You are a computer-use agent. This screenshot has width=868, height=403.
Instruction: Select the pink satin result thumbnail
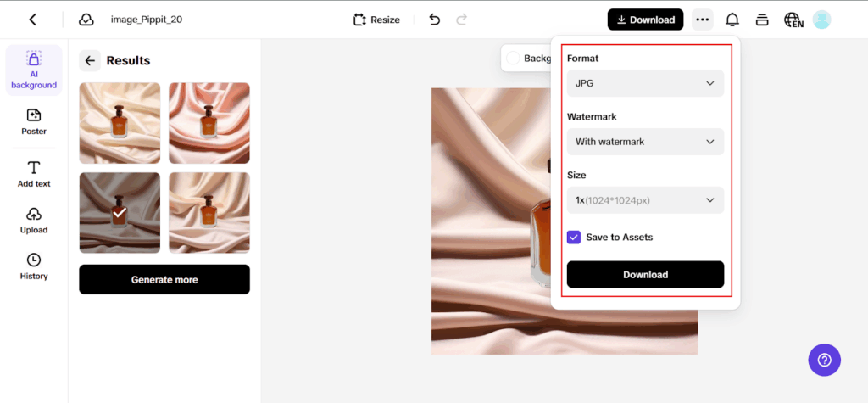[x=209, y=123]
